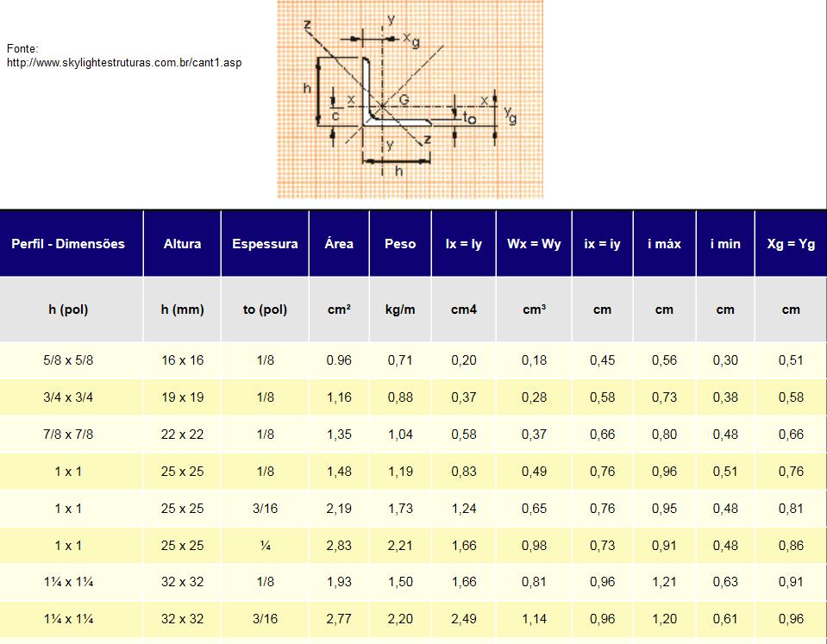The image size is (827, 644).
Task: Select the weight value 2,20 cell
Action: [x=400, y=619]
